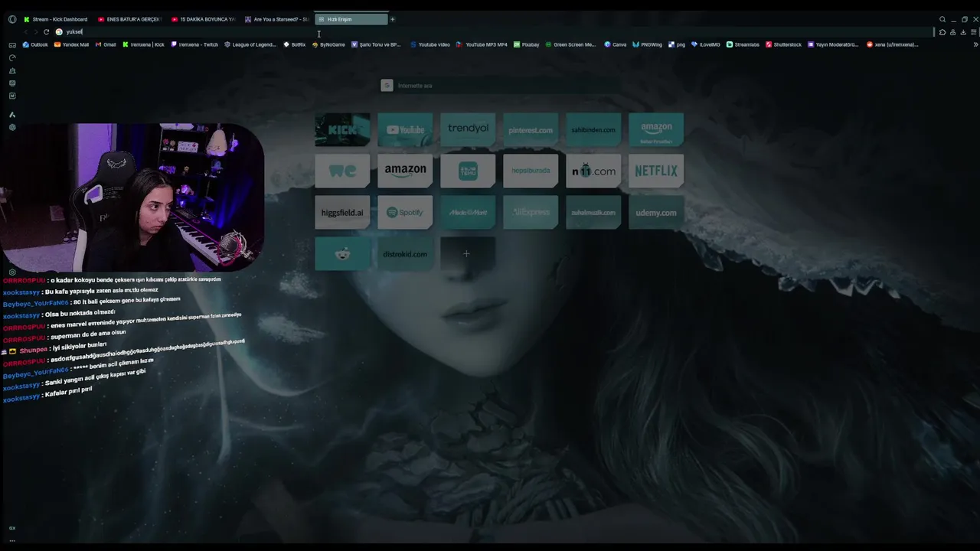Open the Yandex Mail bookmark

[x=71, y=44]
